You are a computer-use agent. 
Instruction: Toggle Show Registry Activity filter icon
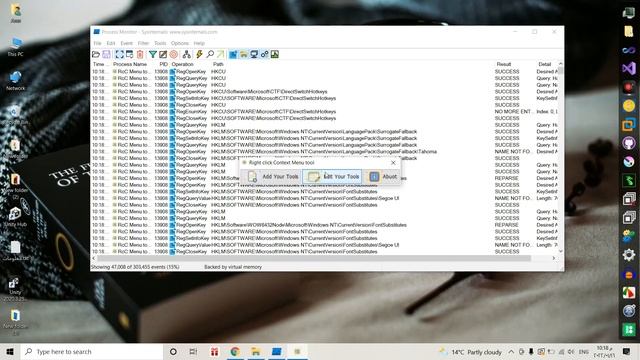[233, 54]
